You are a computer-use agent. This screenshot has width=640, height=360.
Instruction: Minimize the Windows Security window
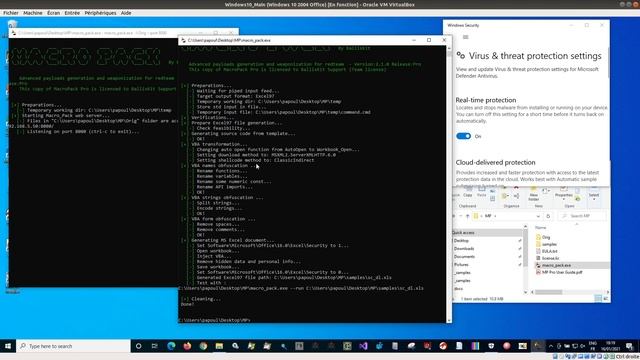pyautogui.click(x=571, y=25)
